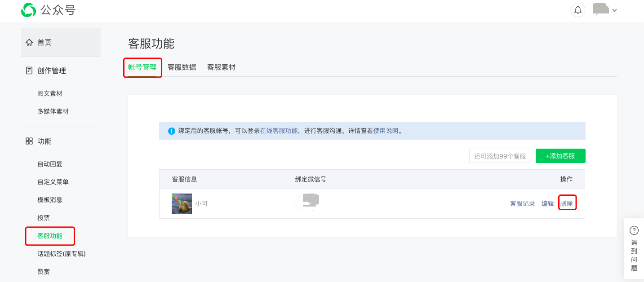
Task: Switch to the 客服素材 tab
Action: pos(221,67)
